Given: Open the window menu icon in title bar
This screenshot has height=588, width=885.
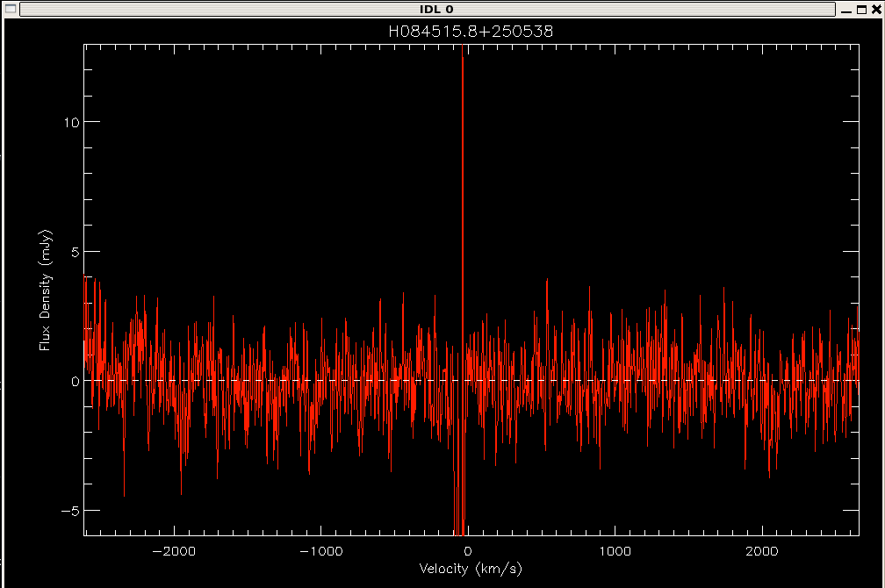Looking at the screenshot, I should (x=11, y=9).
